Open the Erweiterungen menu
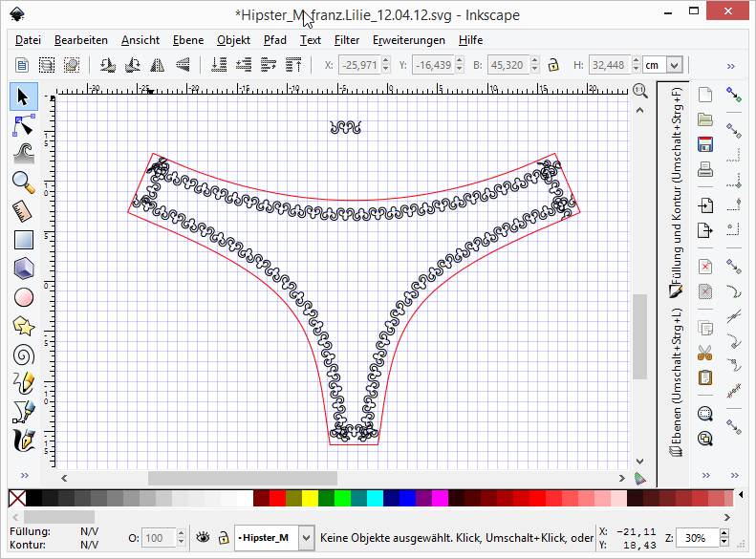The height and width of the screenshot is (559, 756). [x=408, y=40]
